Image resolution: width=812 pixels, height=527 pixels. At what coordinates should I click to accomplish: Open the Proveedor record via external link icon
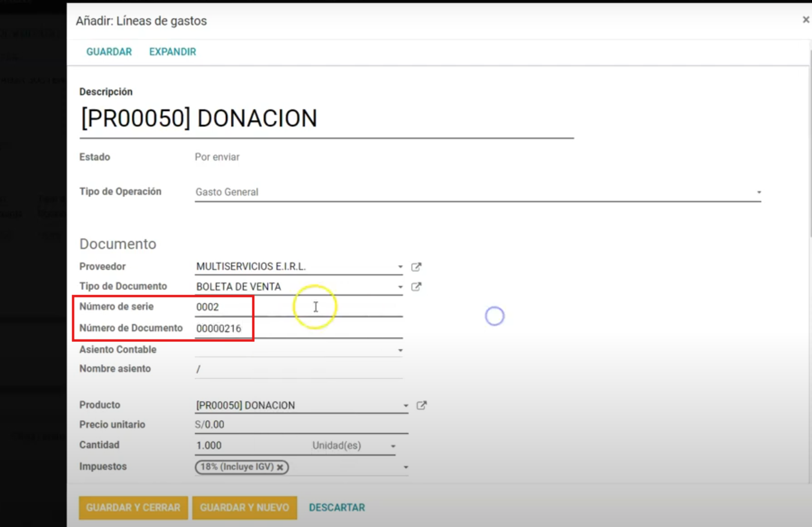[x=416, y=267]
